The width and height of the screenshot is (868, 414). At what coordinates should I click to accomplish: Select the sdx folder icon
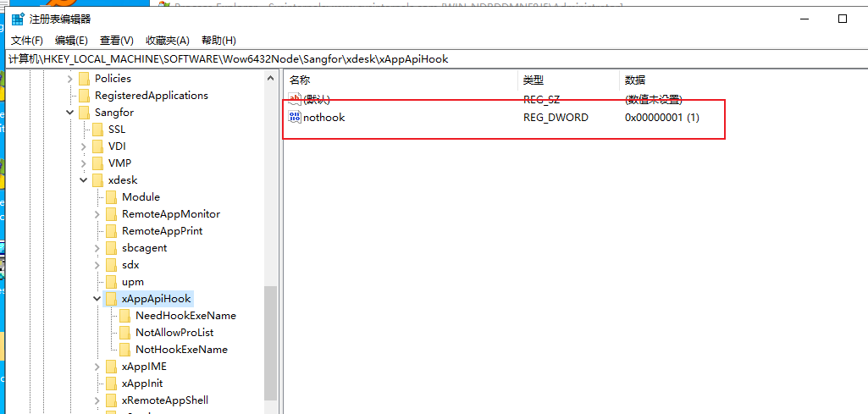(111, 264)
